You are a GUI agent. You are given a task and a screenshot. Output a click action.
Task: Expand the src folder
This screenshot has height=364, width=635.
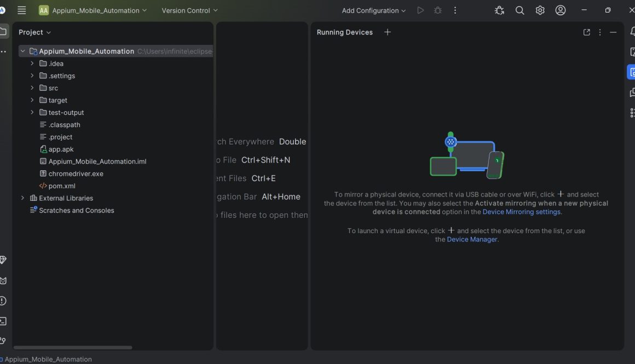(x=32, y=88)
